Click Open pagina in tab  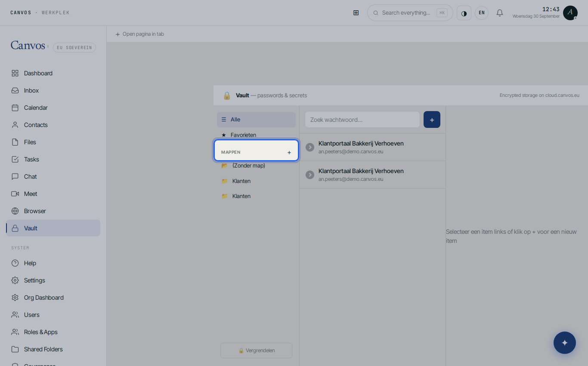click(139, 34)
